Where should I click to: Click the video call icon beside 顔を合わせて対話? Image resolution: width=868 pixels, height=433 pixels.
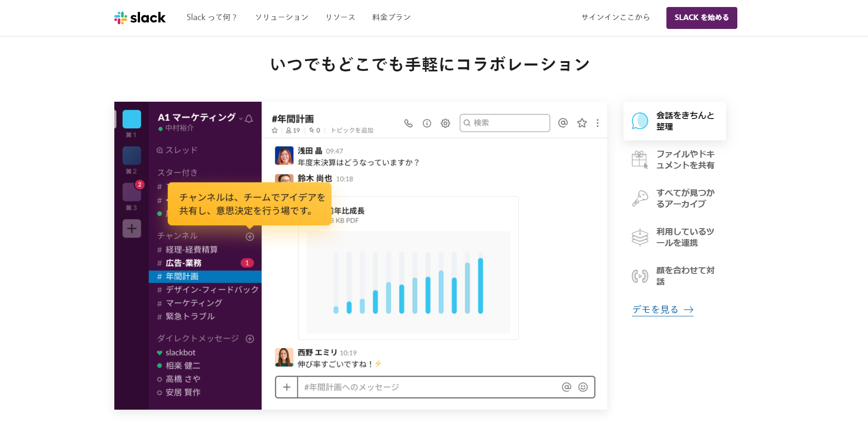640,276
